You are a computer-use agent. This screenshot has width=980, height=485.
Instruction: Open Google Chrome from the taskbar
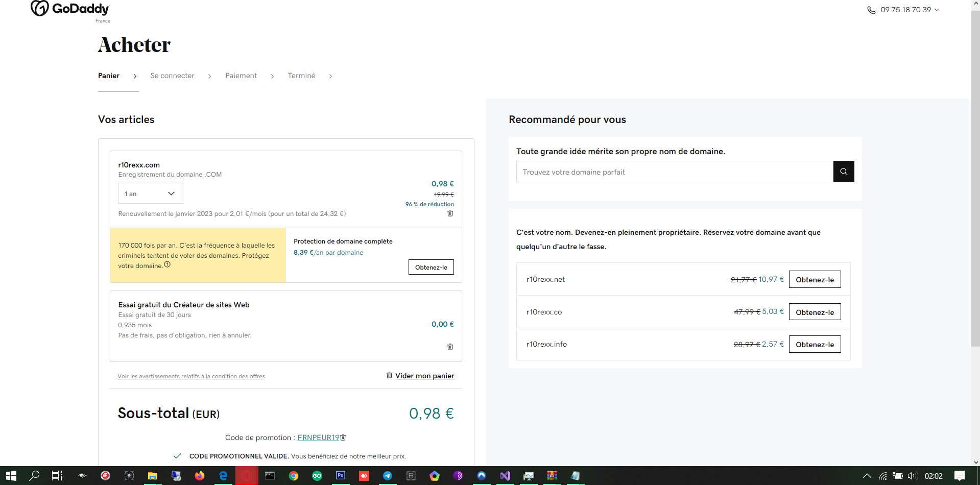coord(294,476)
